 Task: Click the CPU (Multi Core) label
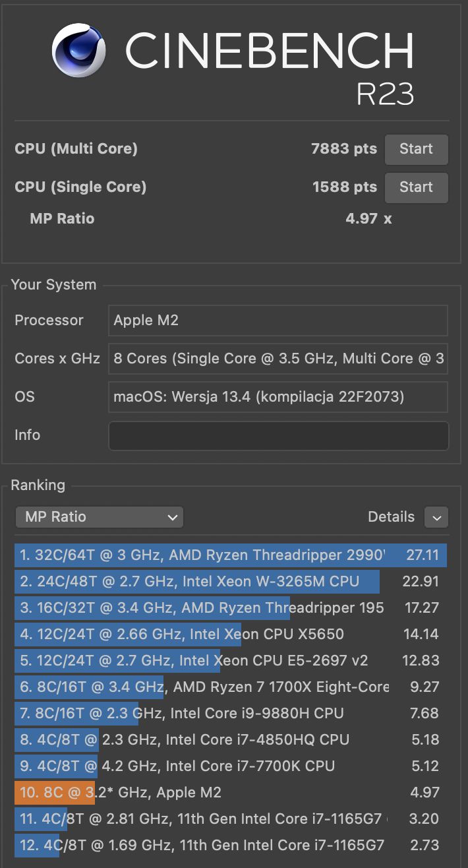tap(76, 148)
